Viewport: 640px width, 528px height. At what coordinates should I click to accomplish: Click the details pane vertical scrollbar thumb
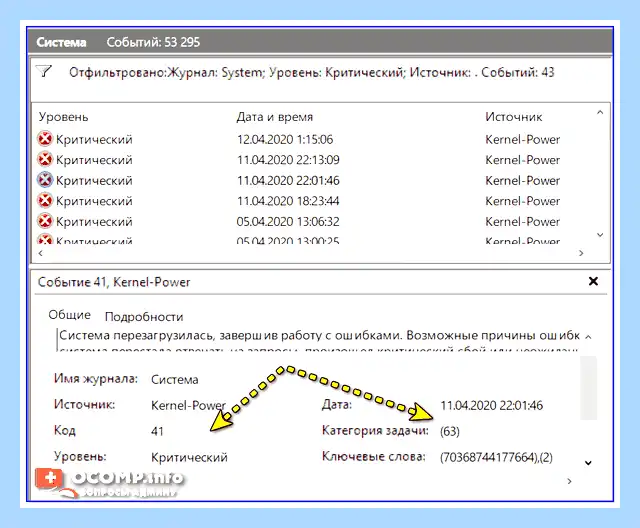coord(588,388)
